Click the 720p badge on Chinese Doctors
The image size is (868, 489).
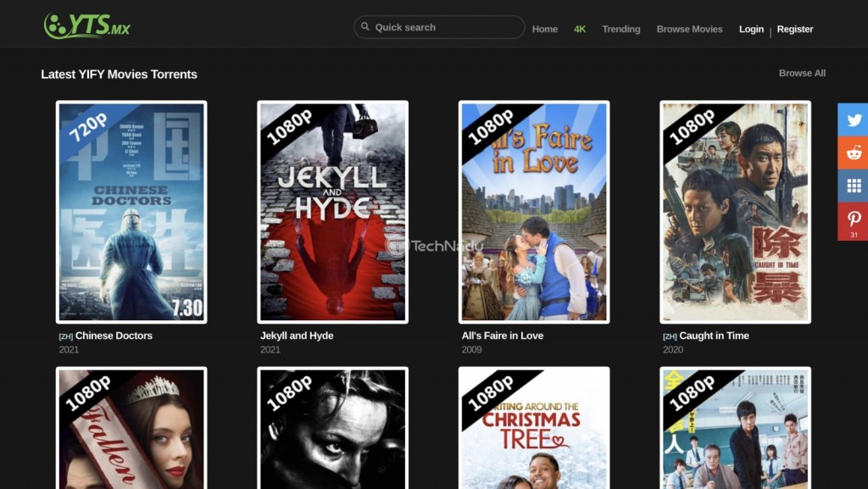88,128
